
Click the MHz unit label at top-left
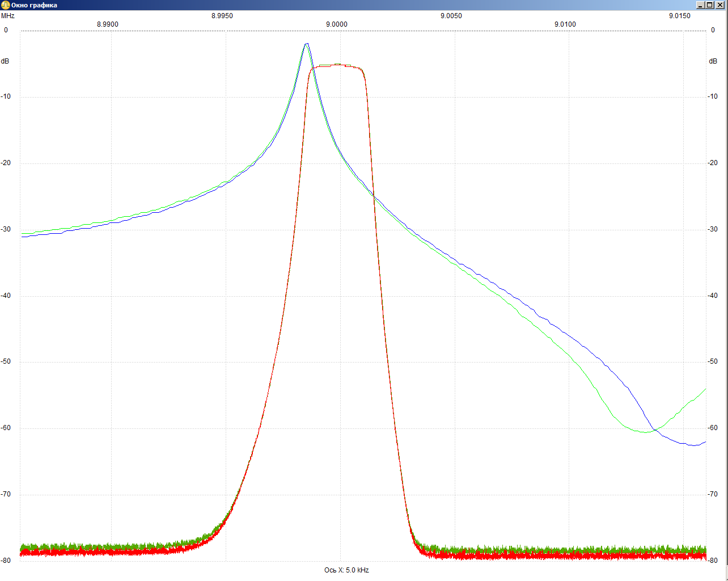pyautogui.click(x=8, y=16)
